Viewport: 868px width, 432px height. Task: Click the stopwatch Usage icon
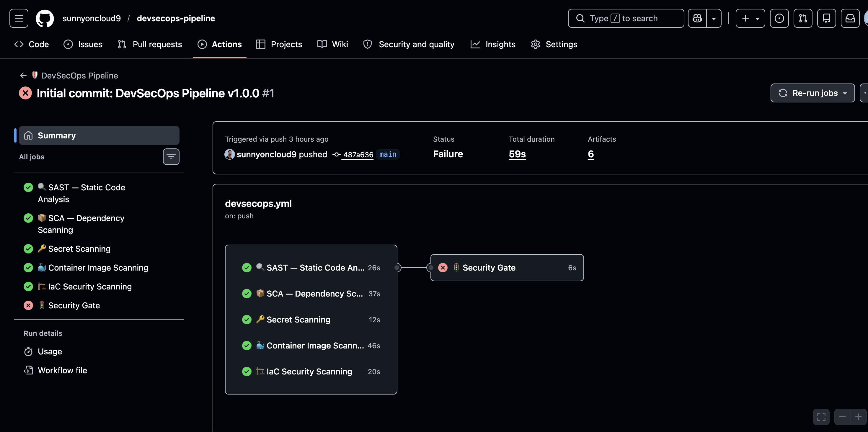tap(28, 351)
